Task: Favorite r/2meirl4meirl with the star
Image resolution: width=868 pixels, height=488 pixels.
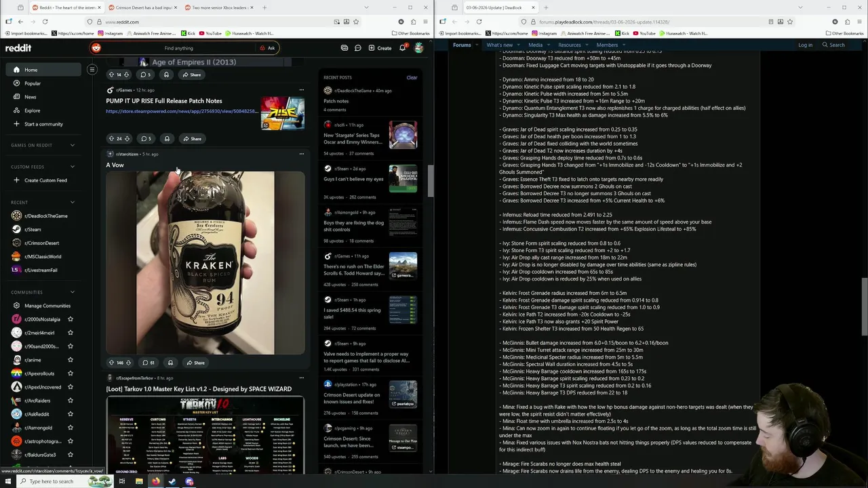Action: point(70,333)
